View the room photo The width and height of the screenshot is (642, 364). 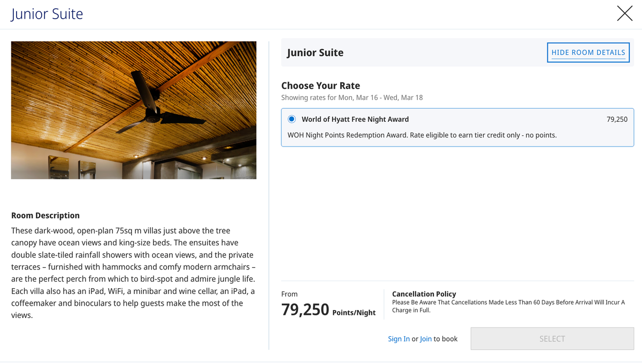click(x=133, y=110)
